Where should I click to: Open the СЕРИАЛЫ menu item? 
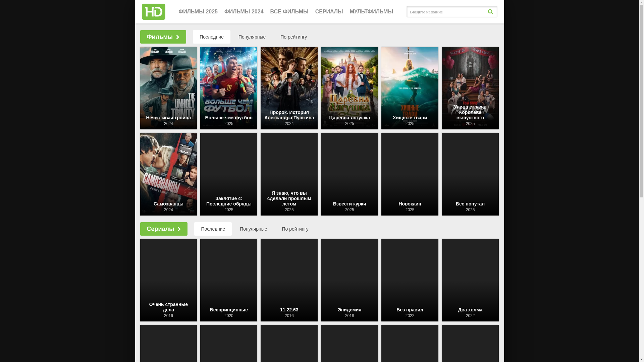(329, 12)
